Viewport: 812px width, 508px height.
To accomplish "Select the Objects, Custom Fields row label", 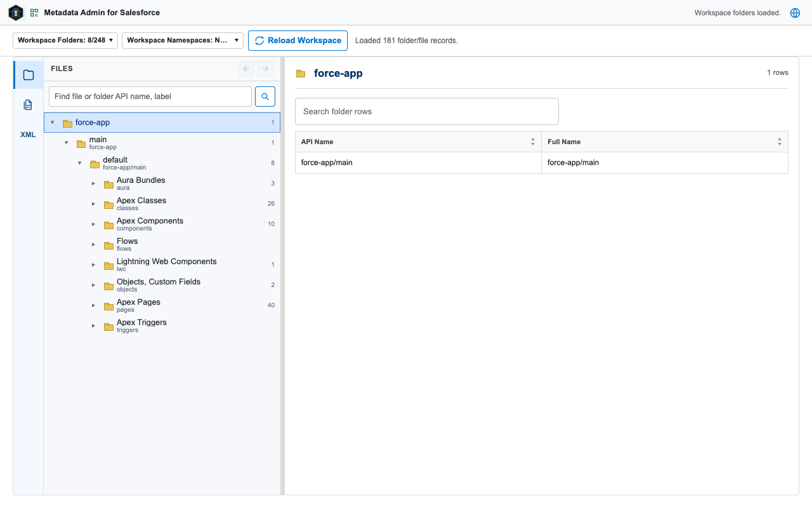I will pos(159,282).
